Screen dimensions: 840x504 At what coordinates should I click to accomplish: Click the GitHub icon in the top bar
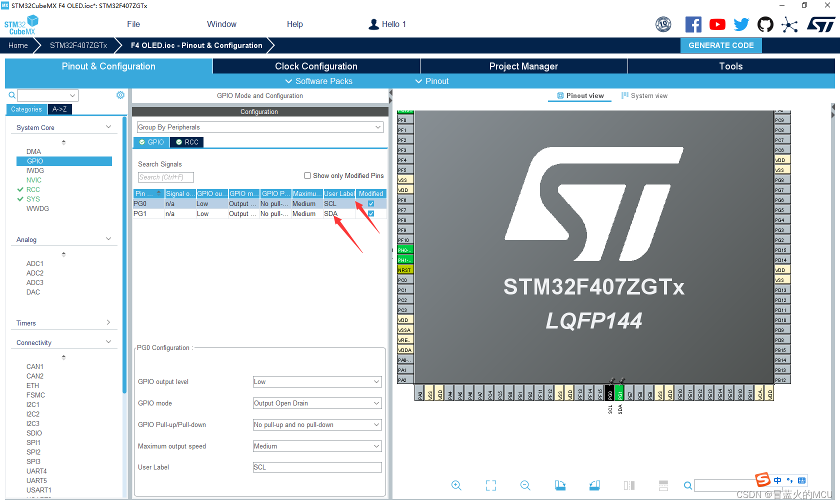coord(765,24)
